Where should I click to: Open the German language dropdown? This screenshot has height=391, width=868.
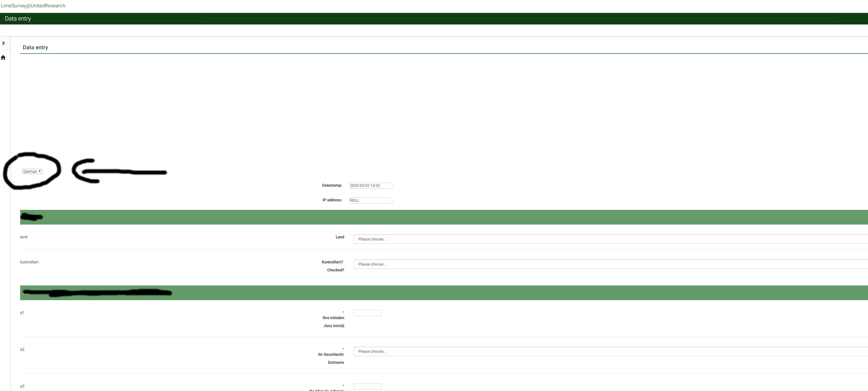(x=32, y=171)
